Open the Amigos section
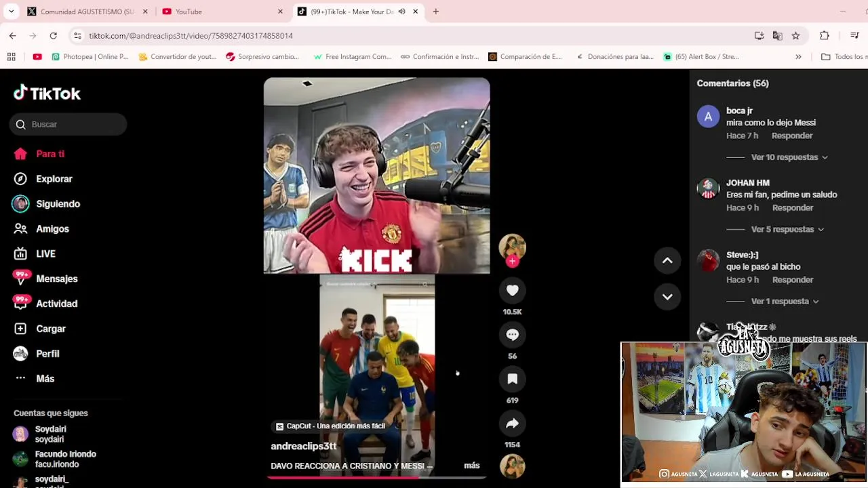 point(41,229)
